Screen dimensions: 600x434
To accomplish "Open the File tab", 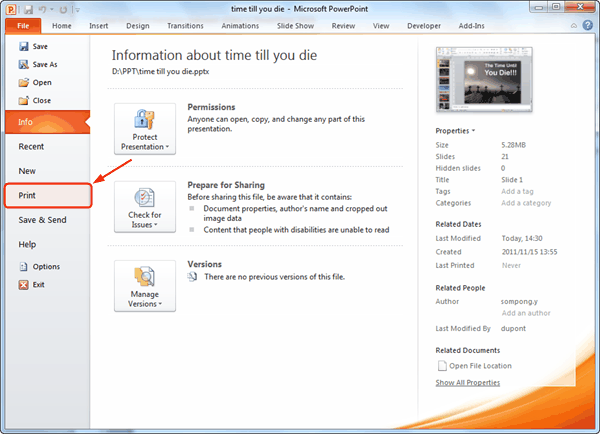I will pos(23,26).
